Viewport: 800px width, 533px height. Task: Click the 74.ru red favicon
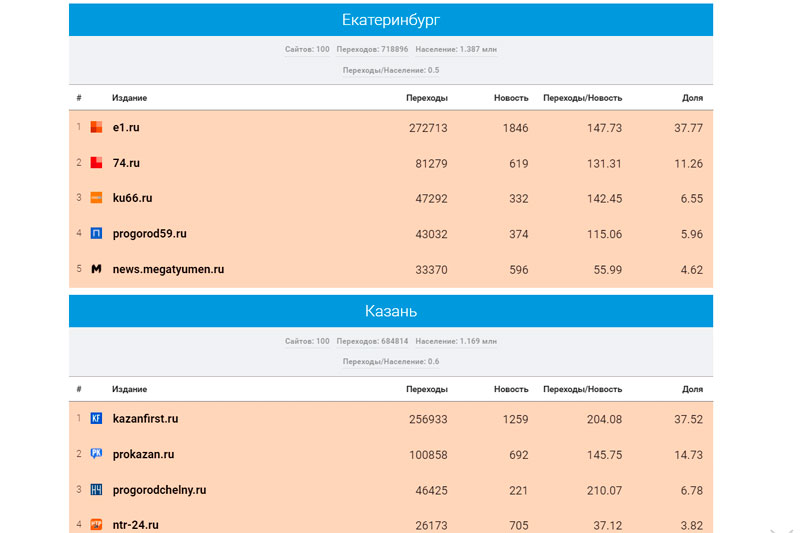[96, 163]
